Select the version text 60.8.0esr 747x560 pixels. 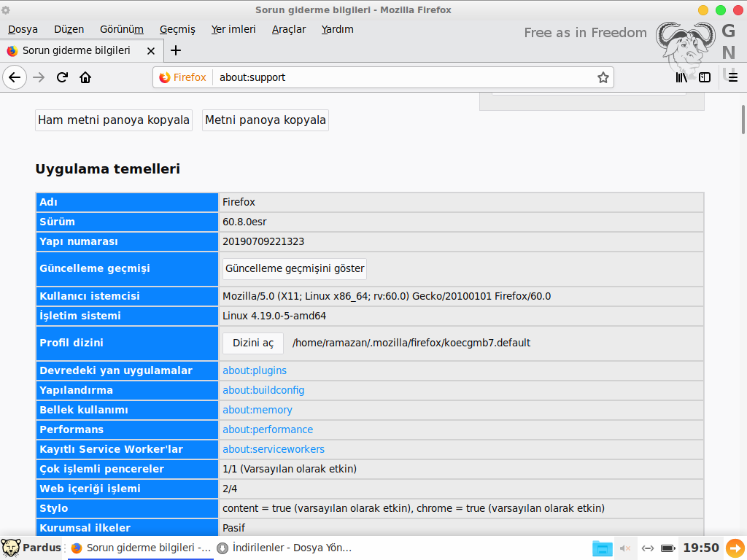click(244, 222)
